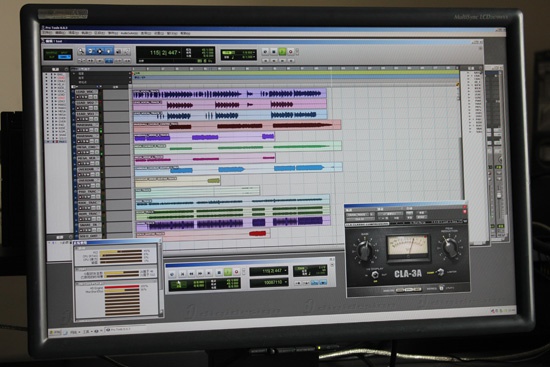
Task: Open the main counter format dropdown arrow
Action: click(180, 52)
